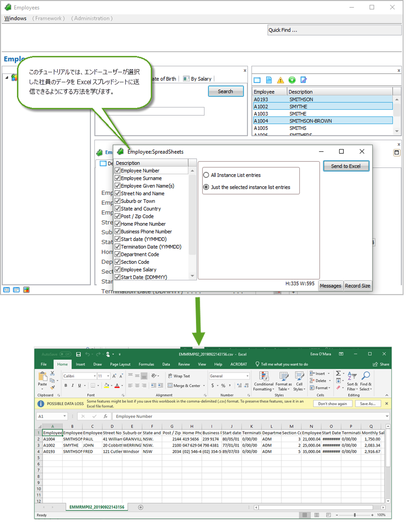
Task: Click the AutoSum sigma icon
Action: point(338,373)
